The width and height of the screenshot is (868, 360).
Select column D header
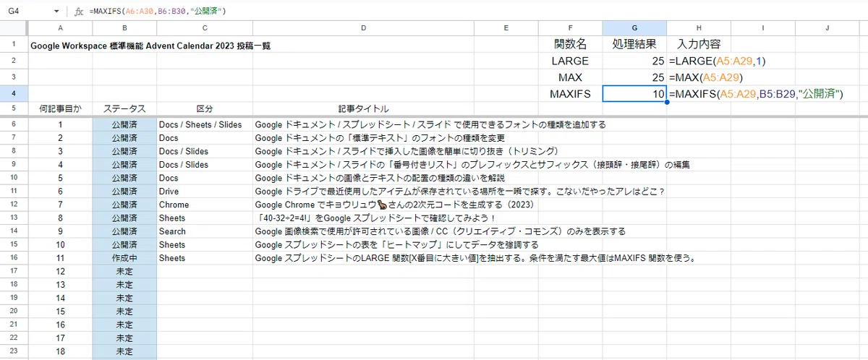tap(363, 28)
